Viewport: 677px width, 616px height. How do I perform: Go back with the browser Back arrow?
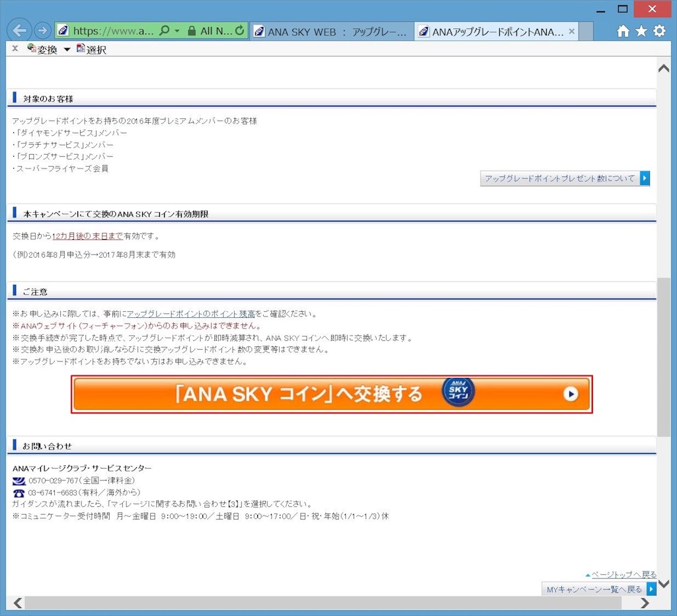(x=19, y=30)
